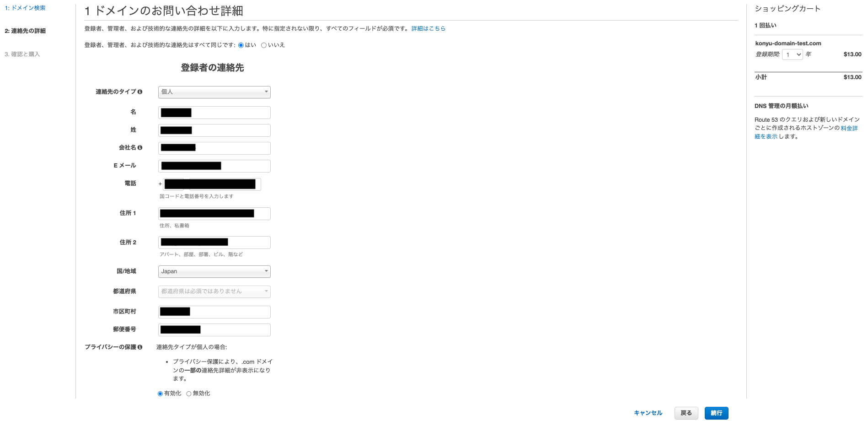Screen dimensions: 868x421
Task: Select いいえ for same contacts
Action: click(264, 45)
